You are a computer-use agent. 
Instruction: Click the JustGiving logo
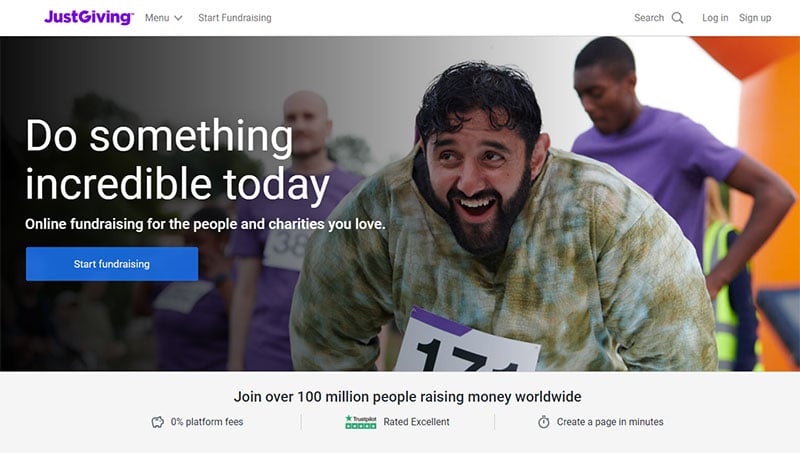89,17
